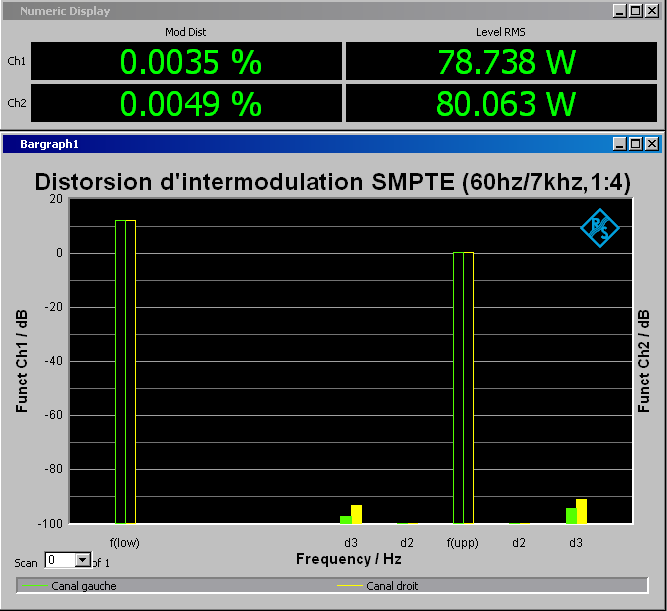This screenshot has width=667, height=611.
Task: Click the Rohde & Schwarz logo in graph
Action: [600, 228]
